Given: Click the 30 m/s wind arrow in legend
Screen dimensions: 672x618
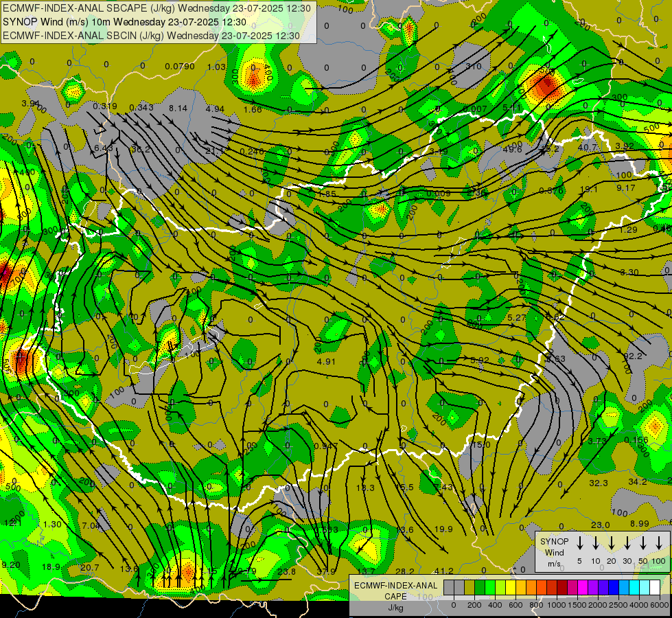Looking at the screenshot, I should 627,543.
